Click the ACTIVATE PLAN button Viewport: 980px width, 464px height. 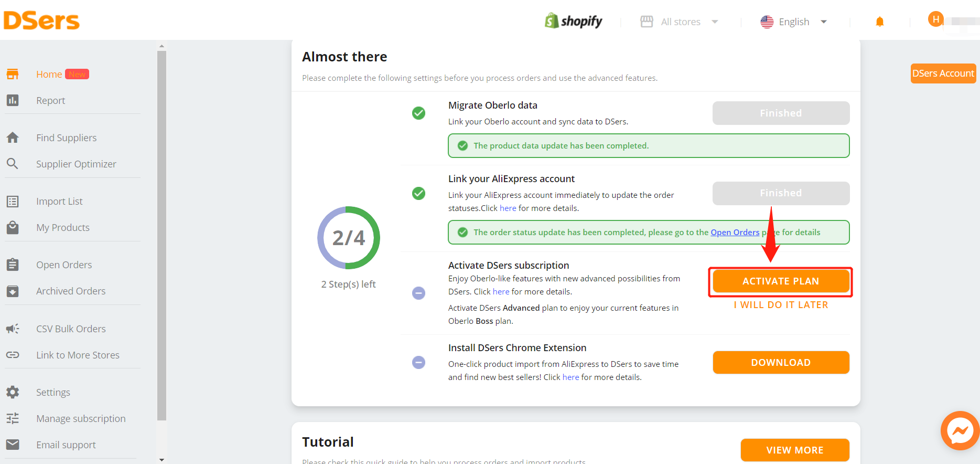click(x=781, y=281)
